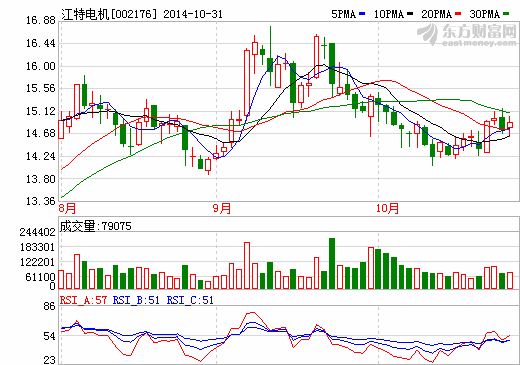Click the 14.68 price axis label

pyautogui.click(x=41, y=133)
